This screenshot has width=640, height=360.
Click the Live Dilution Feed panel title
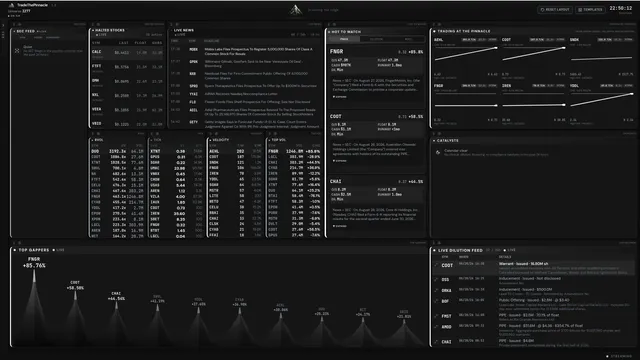[460, 250]
